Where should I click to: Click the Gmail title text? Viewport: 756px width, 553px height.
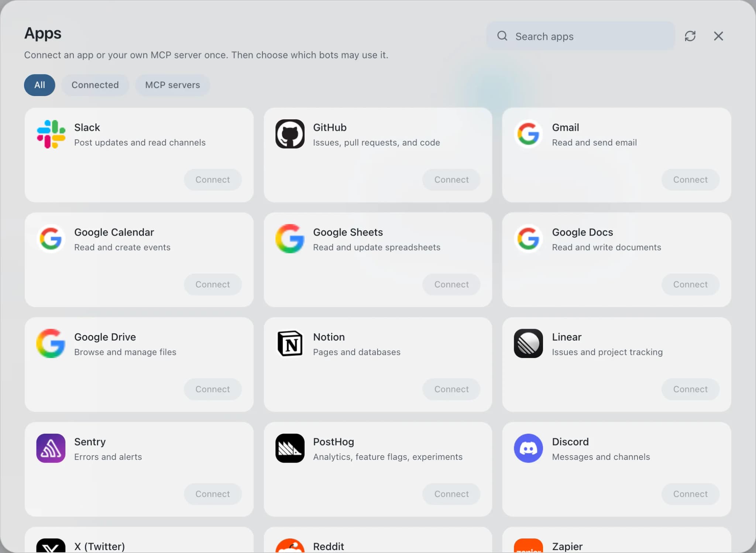click(566, 127)
